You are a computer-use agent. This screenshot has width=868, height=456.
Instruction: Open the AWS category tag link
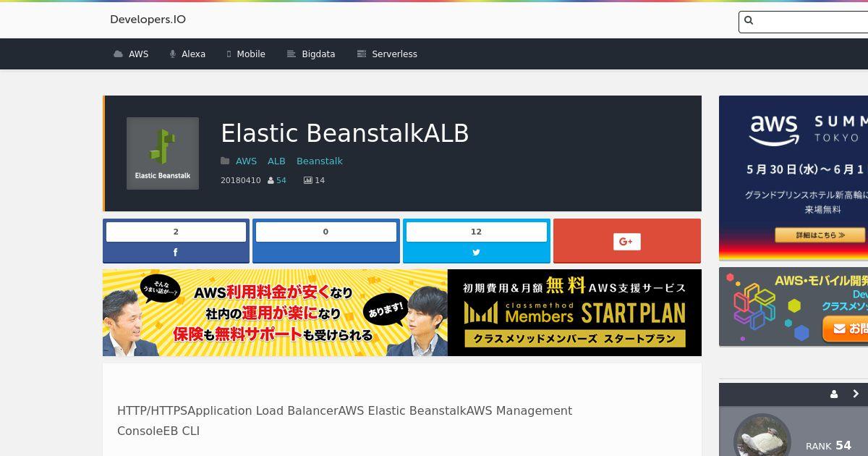(x=246, y=161)
